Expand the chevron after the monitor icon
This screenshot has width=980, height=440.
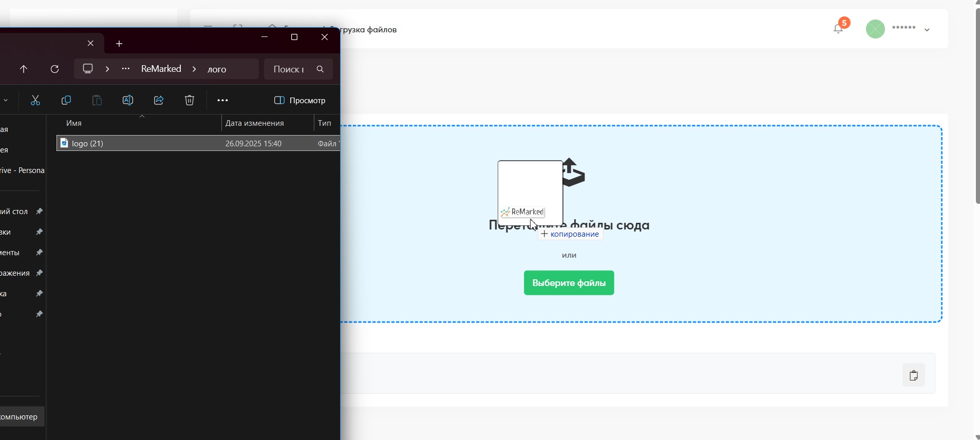pyautogui.click(x=107, y=69)
